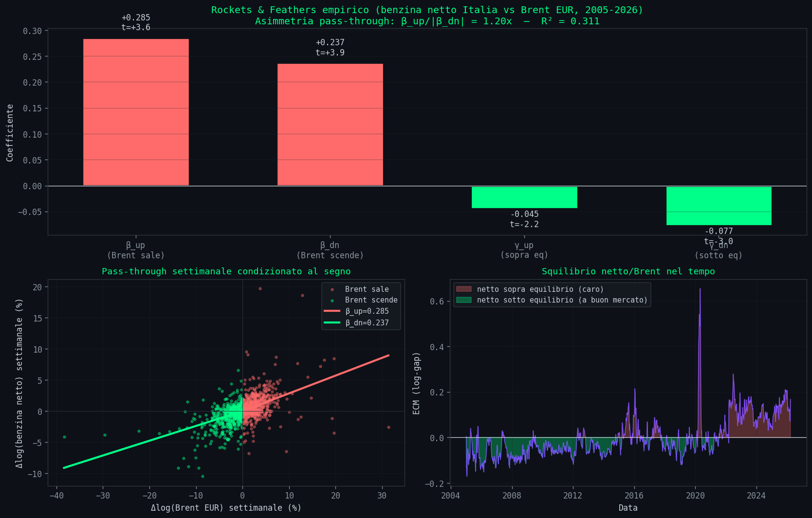Click the 2020 spike peak in ECM chart
Image resolution: width=812 pixels, height=518 pixels.
[x=700, y=289]
